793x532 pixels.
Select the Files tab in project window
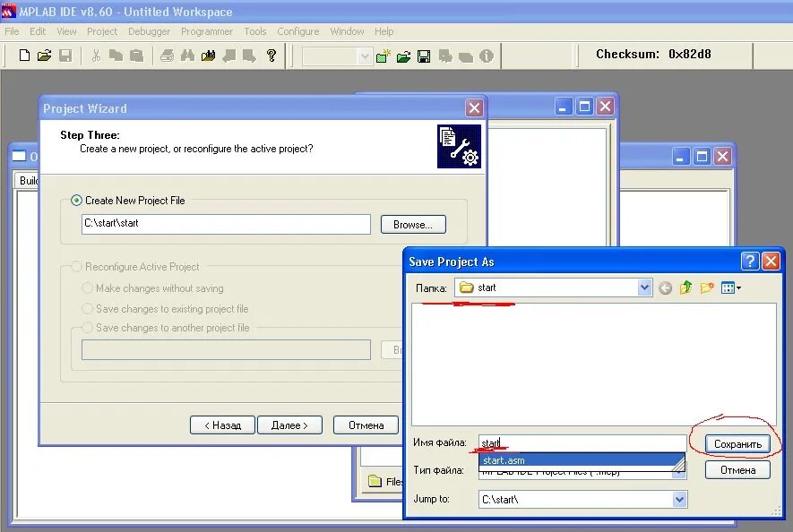[385, 482]
